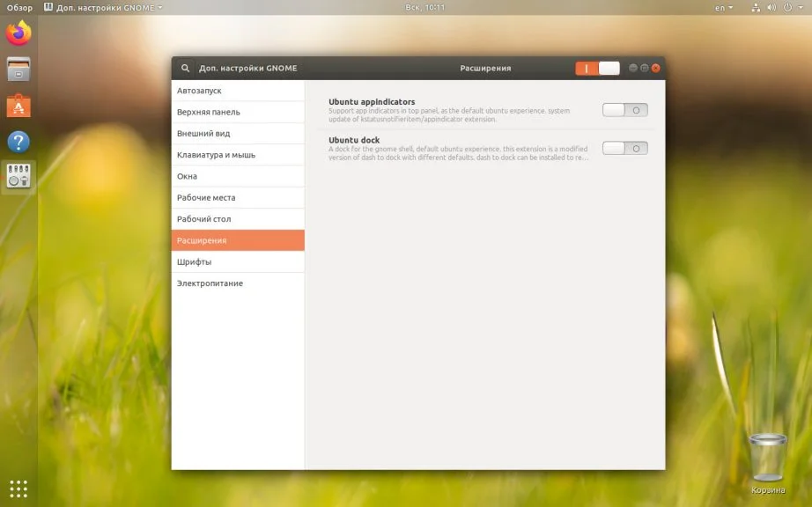This screenshot has width=812, height=507.
Task: Choose Рабочий стол in sidebar
Action: pos(238,219)
